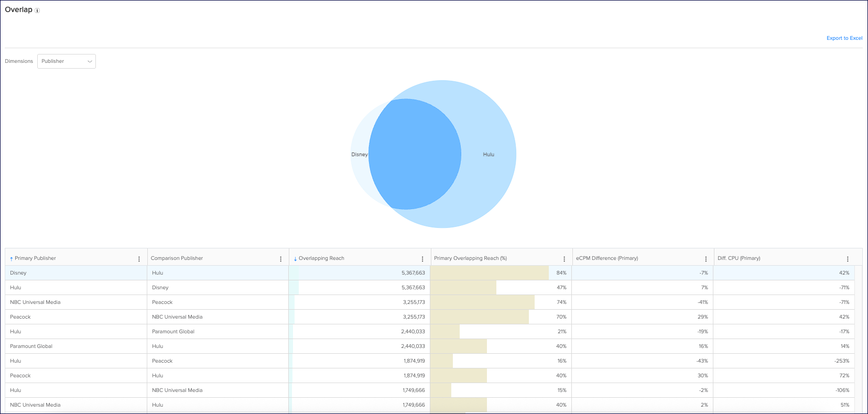The height and width of the screenshot is (414, 868).
Task: Click the 16% eCPM difference value
Action: [703, 346]
